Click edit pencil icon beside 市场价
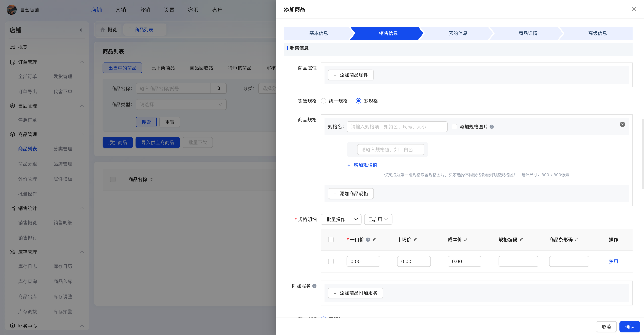The image size is (644, 335). 415,240
